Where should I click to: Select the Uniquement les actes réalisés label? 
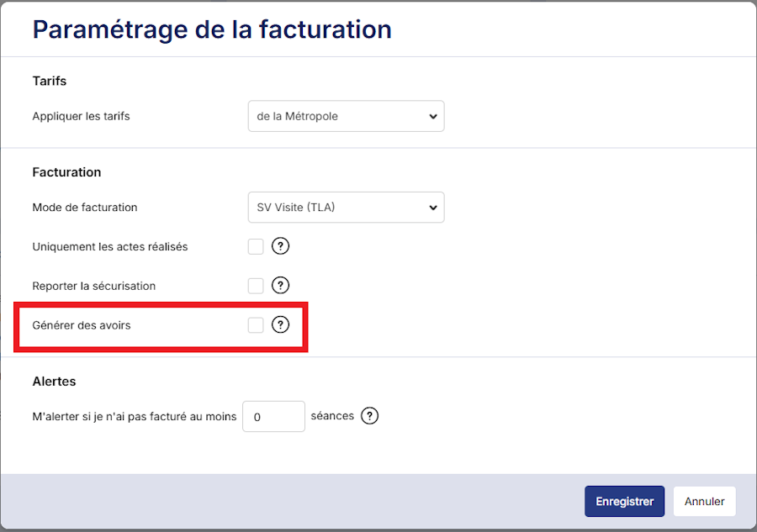point(109,247)
